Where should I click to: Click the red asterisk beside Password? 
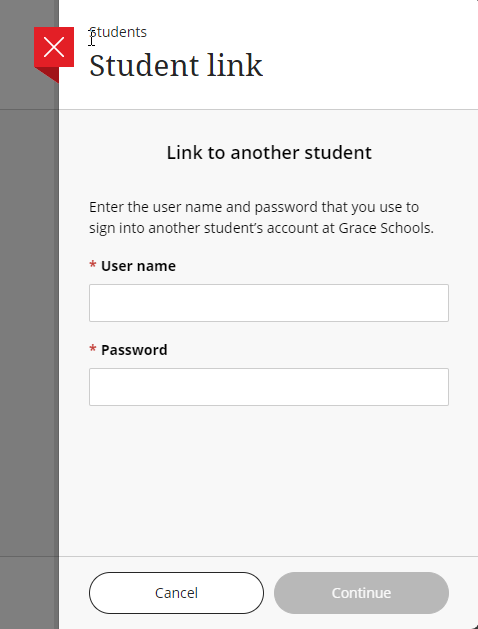point(93,348)
